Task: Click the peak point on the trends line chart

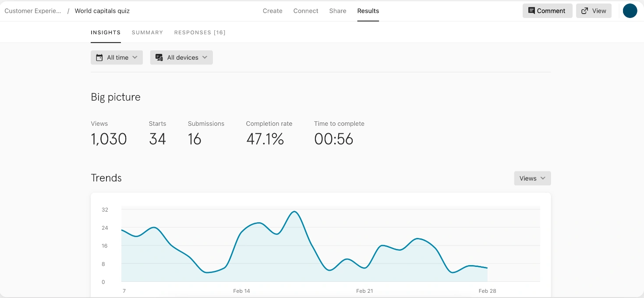Action: 294,212
